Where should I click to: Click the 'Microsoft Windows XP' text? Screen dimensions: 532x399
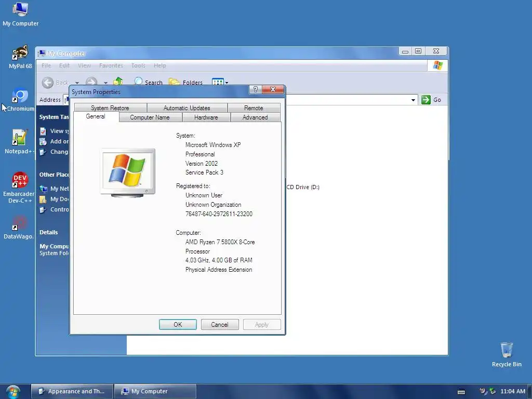pos(213,145)
